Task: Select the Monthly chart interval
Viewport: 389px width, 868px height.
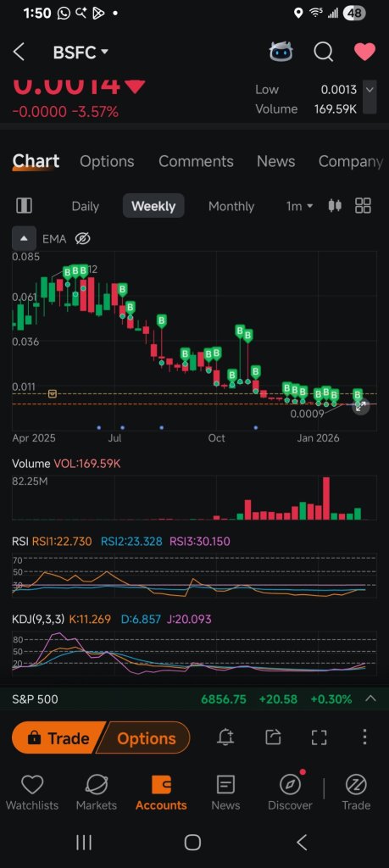Action: (x=231, y=206)
